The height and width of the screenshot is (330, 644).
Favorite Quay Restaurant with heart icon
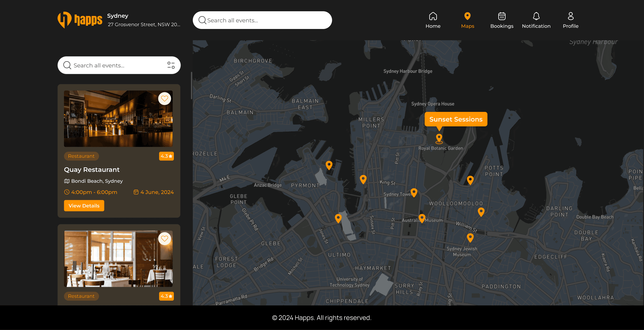click(164, 99)
